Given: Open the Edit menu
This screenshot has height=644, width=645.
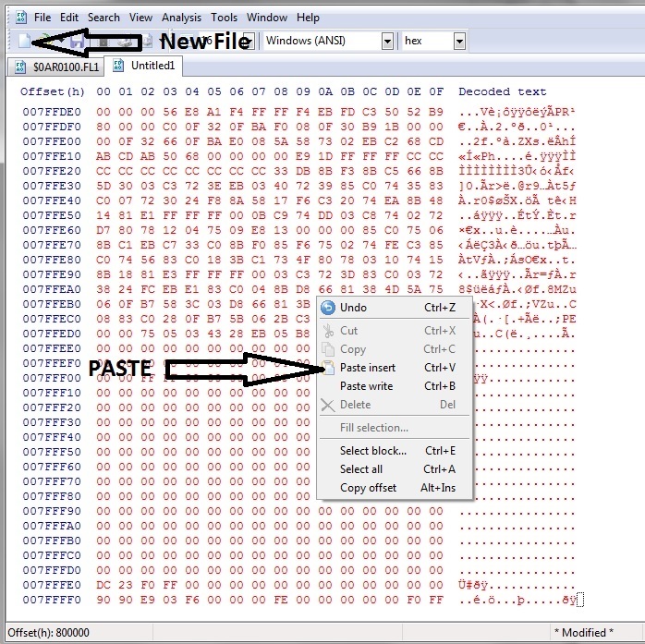Looking at the screenshot, I should 68,18.
